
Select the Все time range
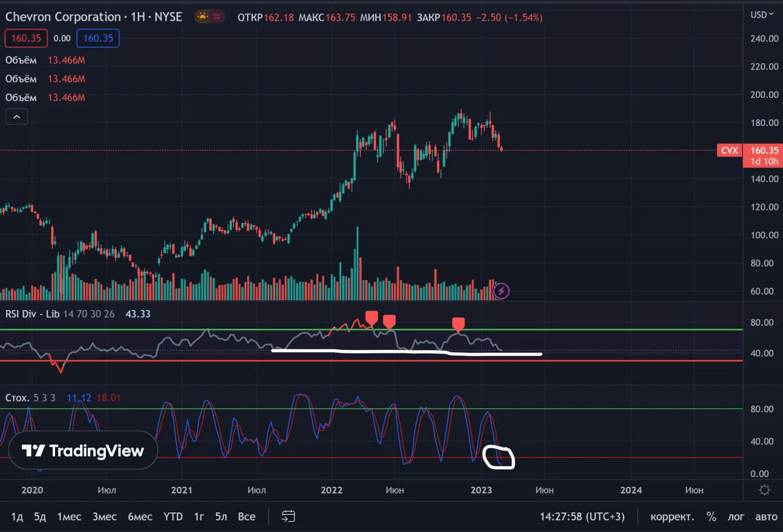tap(247, 517)
